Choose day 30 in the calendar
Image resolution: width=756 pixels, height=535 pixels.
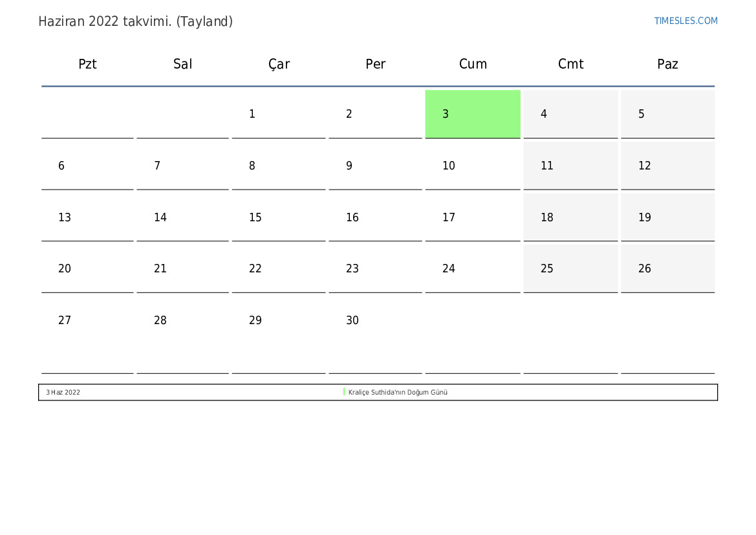point(375,320)
